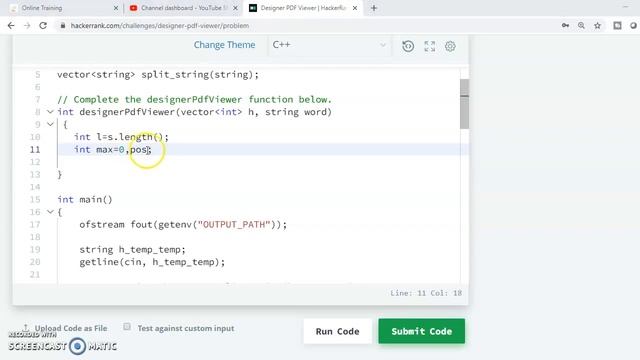Click the Upload Code as File icon

tap(26, 328)
